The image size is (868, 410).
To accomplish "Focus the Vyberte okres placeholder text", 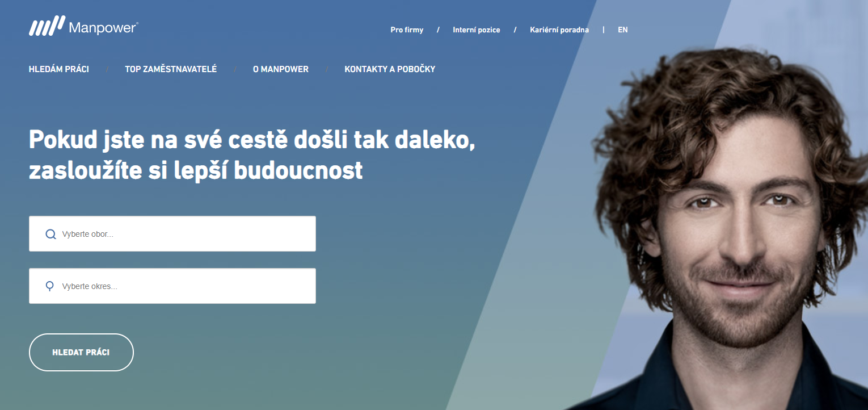I will pyautogui.click(x=90, y=286).
